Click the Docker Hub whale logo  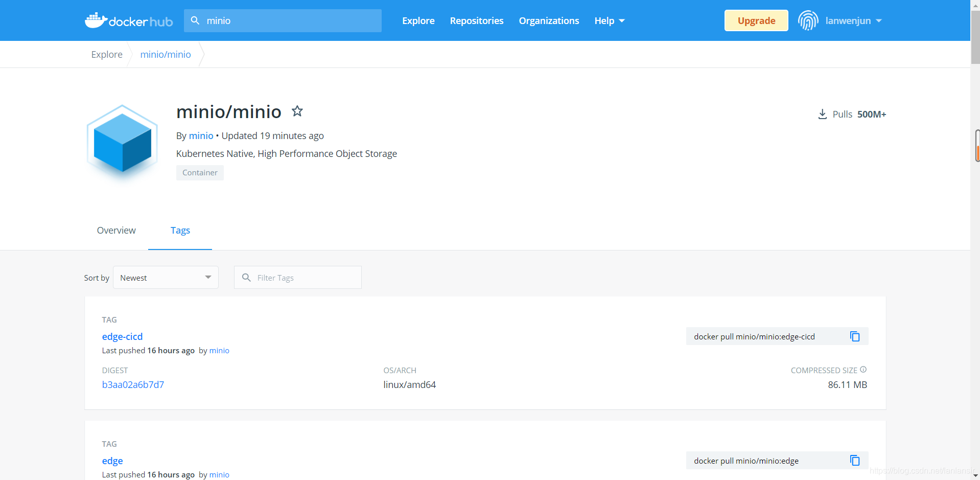click(129, 20)
